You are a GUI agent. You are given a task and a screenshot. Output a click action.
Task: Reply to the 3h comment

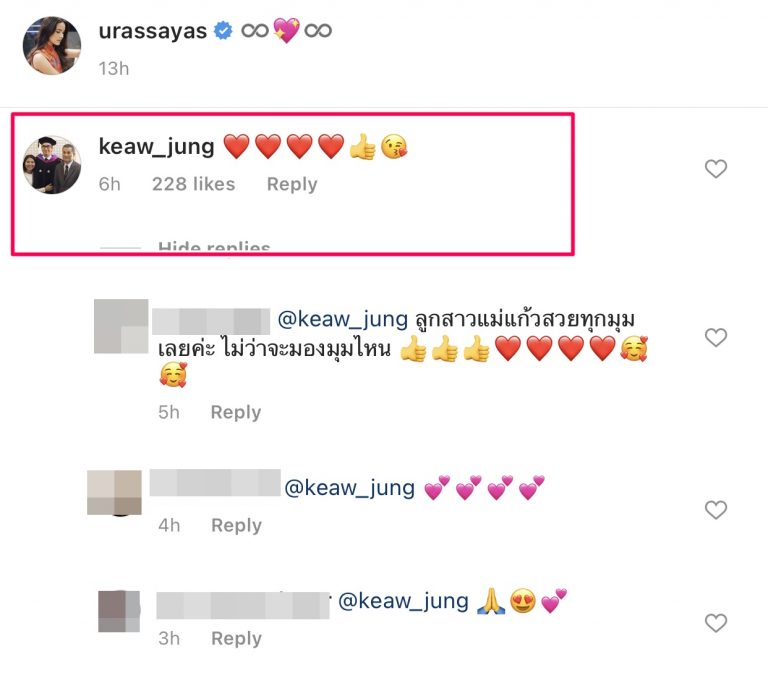(x=236, y=639)
